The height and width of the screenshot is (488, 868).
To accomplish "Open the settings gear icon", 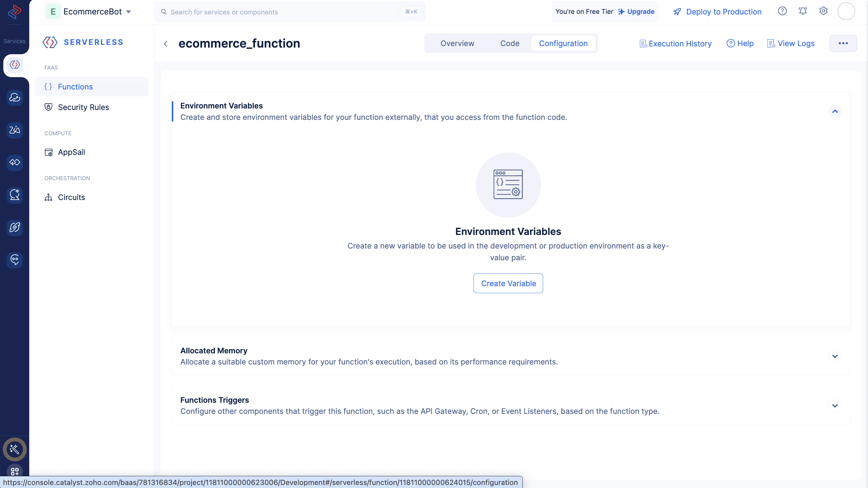I will 823,11.
